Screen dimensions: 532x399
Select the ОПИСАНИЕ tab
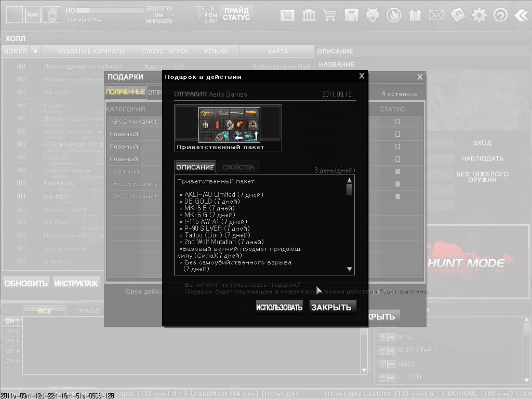pos(195,167)
